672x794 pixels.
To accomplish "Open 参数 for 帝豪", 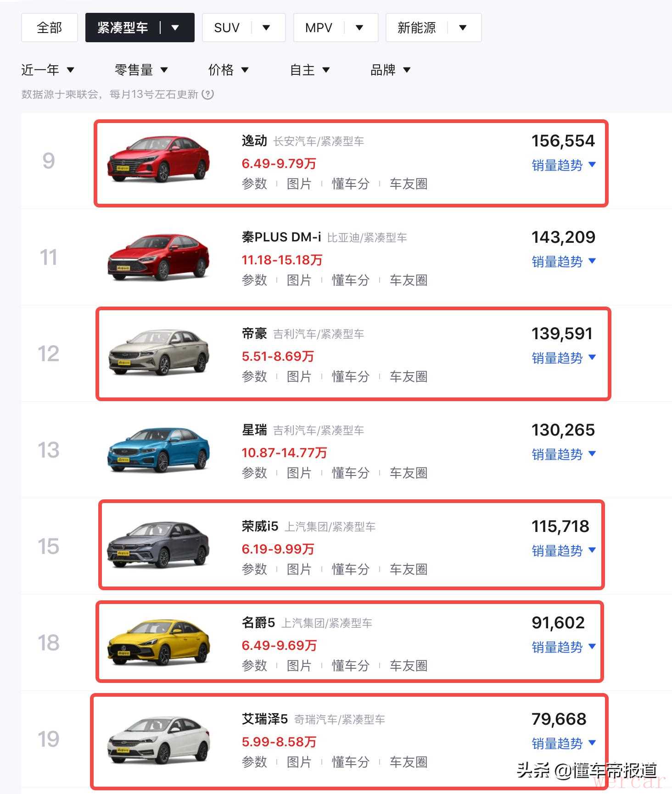I will [254, 377].
